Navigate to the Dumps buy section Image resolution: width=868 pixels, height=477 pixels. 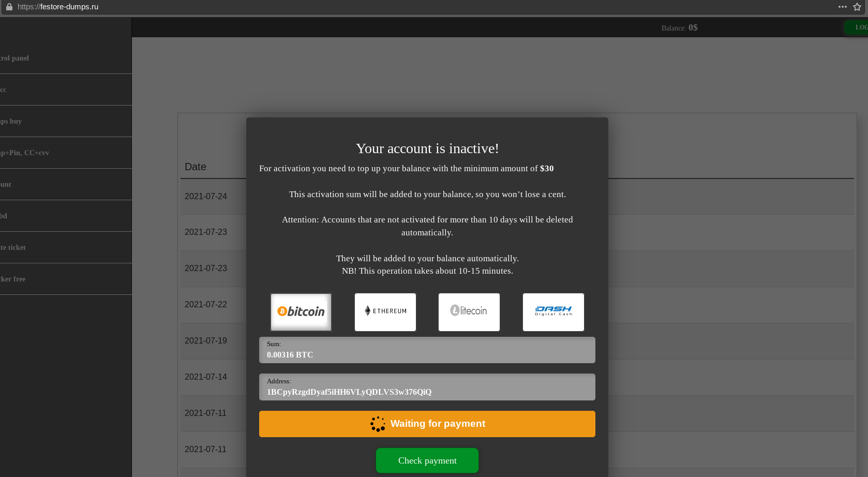coord(31,121)
